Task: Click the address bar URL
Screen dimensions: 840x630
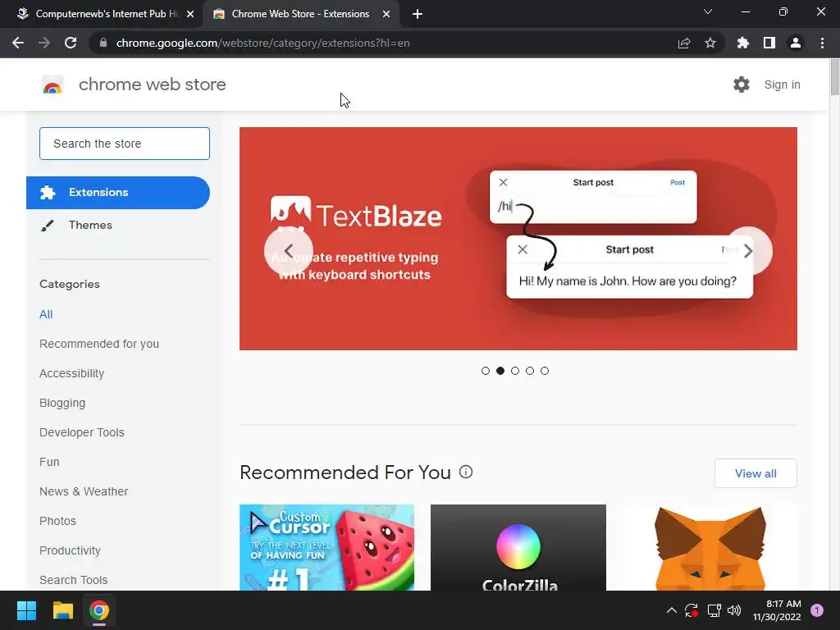Action: click(x=263, y=43)
